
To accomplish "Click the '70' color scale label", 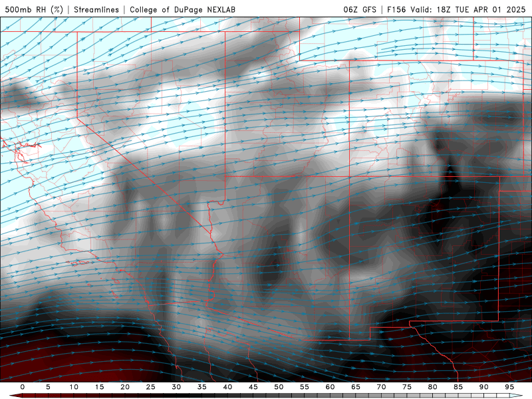I will click(381, 387).
